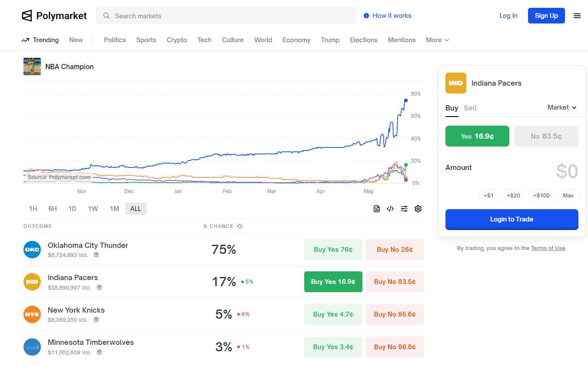Open the Market order type dropdown

(x=562, y=107)
